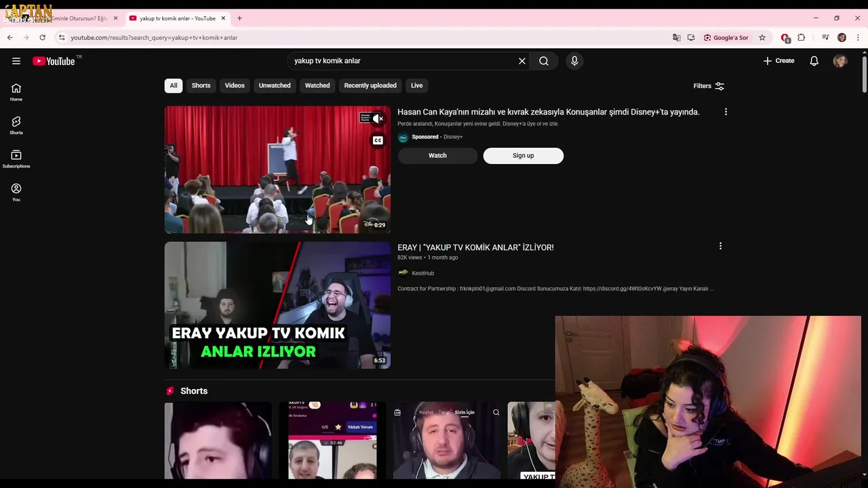
Task: Click the Sign up button
Action: (x=523, y=155)
